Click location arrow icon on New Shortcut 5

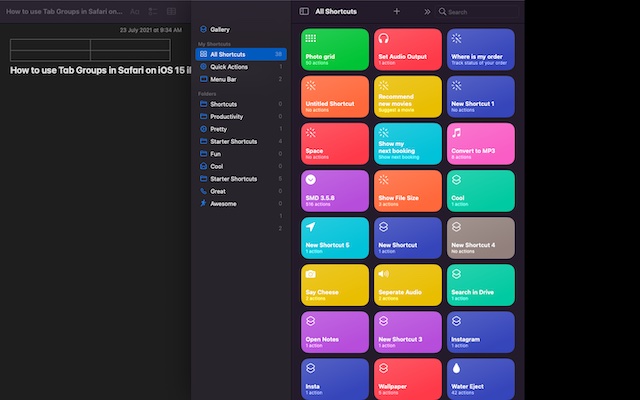tap(310, 227)
